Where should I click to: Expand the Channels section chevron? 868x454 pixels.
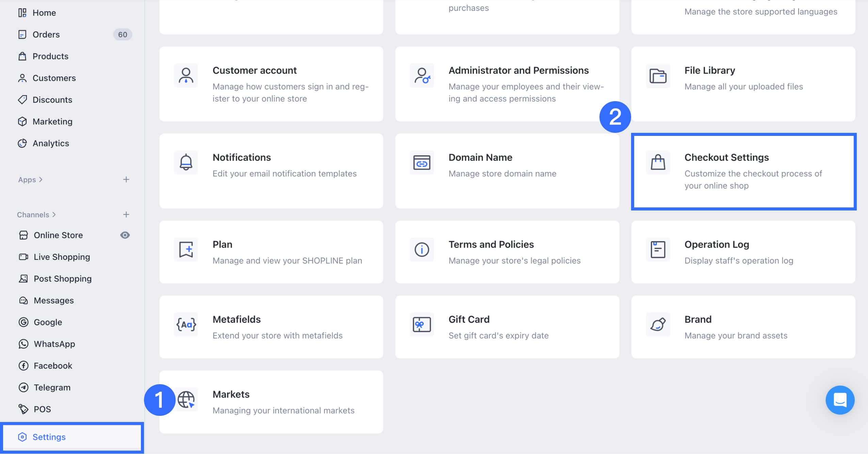point(54,215)
